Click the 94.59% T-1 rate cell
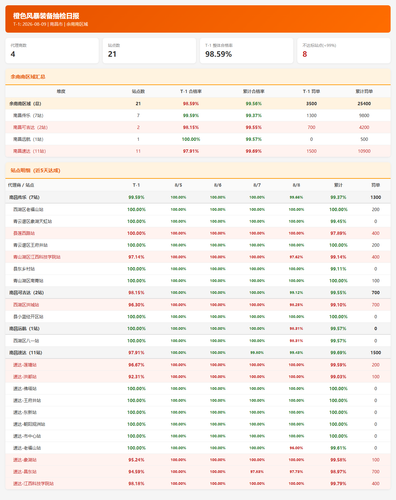 coord(136,472)
